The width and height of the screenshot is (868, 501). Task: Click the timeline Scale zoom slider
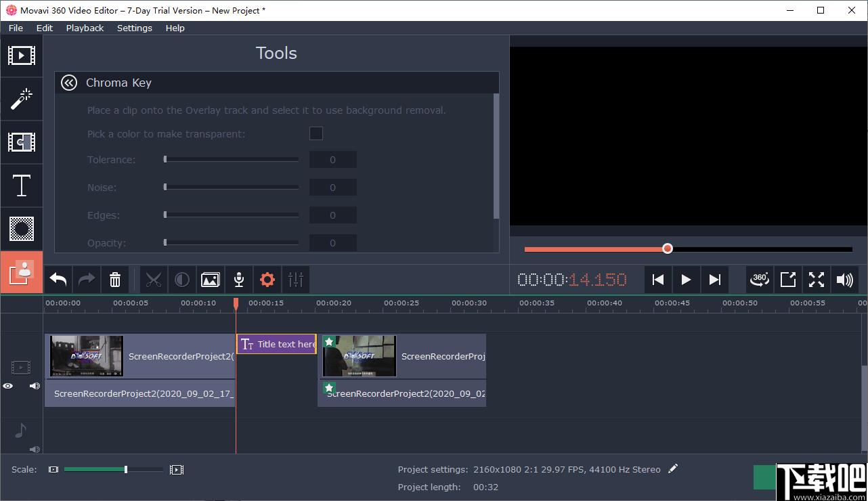click(x=114, y=469)
